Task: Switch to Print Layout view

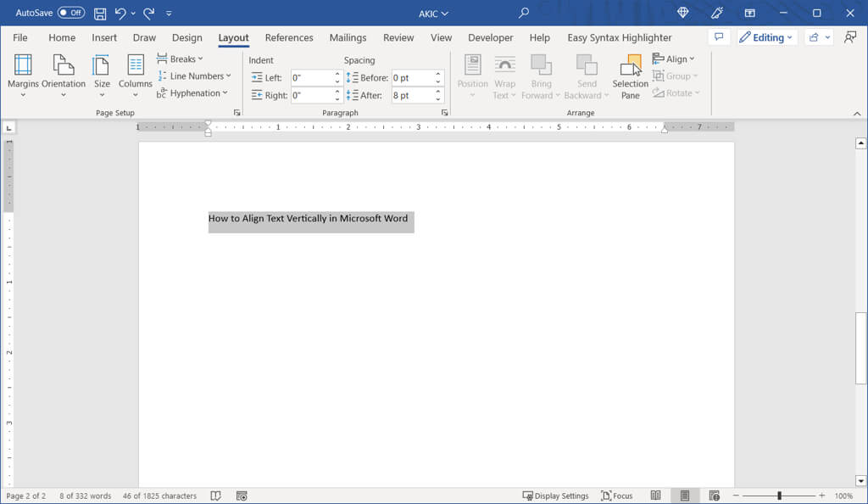Action: (x=684, y=496)
